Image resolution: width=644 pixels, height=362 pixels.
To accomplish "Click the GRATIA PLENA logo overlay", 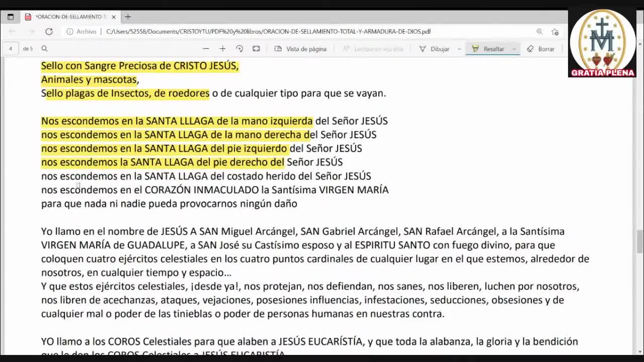I will tap(602, 43).
